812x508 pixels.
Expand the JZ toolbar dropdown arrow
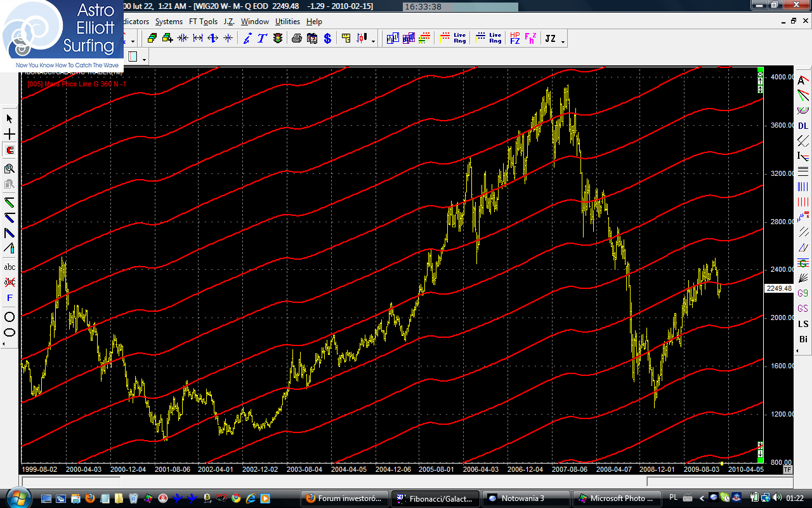click(563, 41)
